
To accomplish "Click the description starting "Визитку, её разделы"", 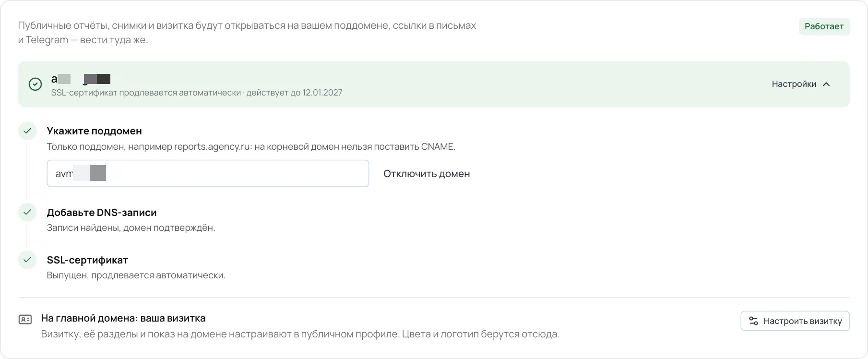I will click(300, 334).
